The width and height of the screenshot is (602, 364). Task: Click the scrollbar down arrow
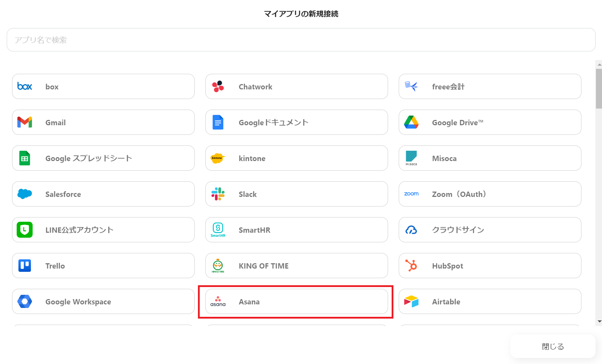pyautogui.click(x=599, y=321)
